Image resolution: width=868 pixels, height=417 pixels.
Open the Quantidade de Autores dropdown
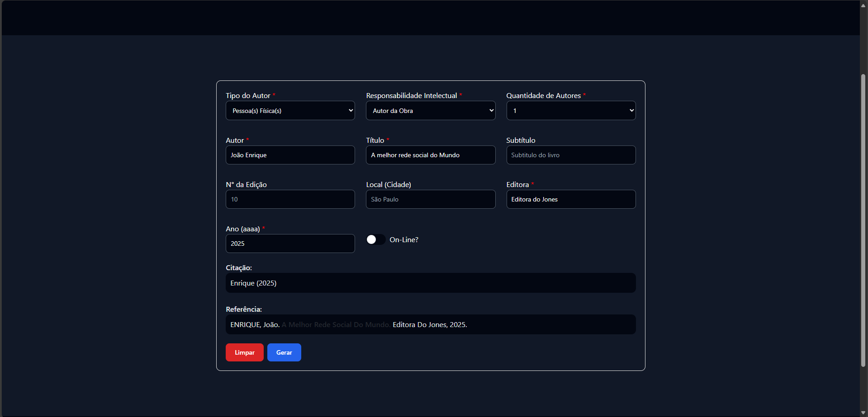click(570, 111)
